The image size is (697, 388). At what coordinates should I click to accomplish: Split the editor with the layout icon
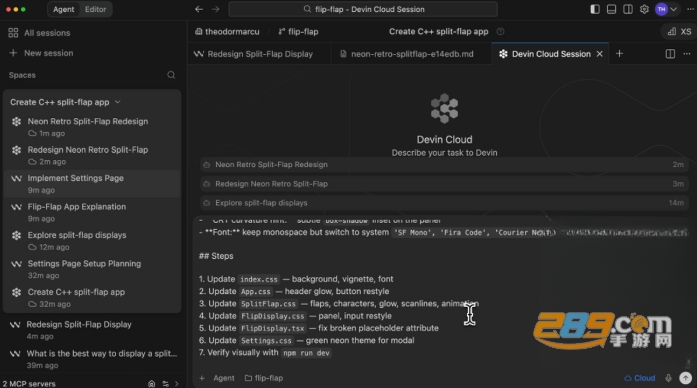[670, 54]
